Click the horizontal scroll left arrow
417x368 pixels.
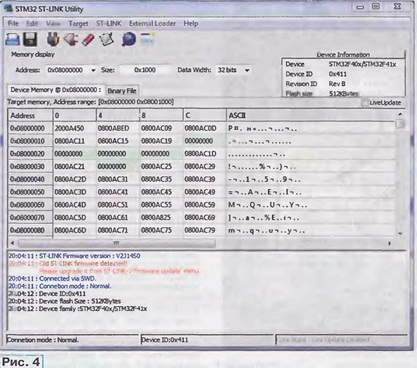[12, 243]
